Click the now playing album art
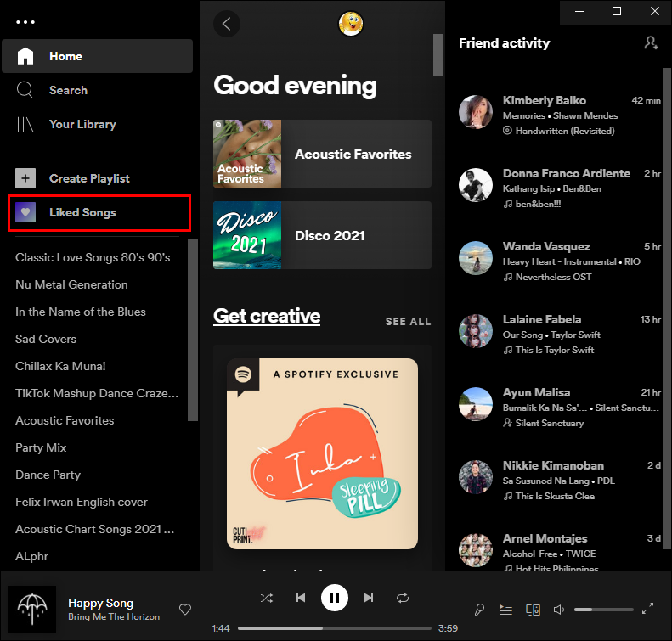672x641 pixels. click(32, 610)
